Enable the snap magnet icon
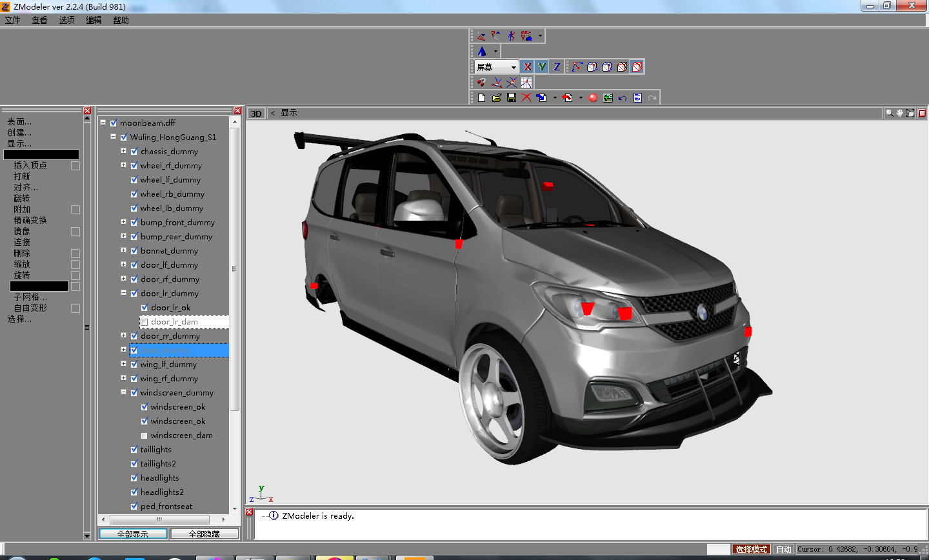929x560 pixels. pyautogui.click(x=481, y=83)
